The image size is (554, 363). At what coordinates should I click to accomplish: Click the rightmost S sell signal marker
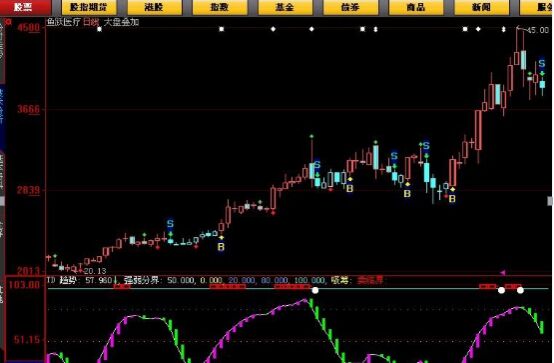click(542, 64)
